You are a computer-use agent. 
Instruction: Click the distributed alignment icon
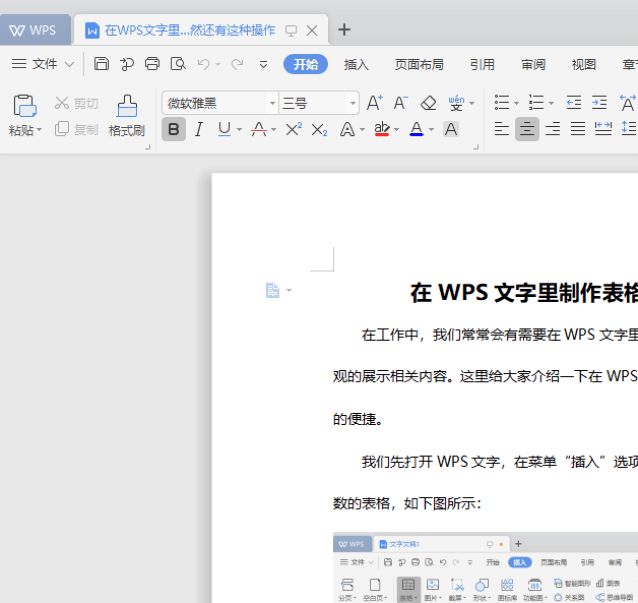(x=603, y=129)
